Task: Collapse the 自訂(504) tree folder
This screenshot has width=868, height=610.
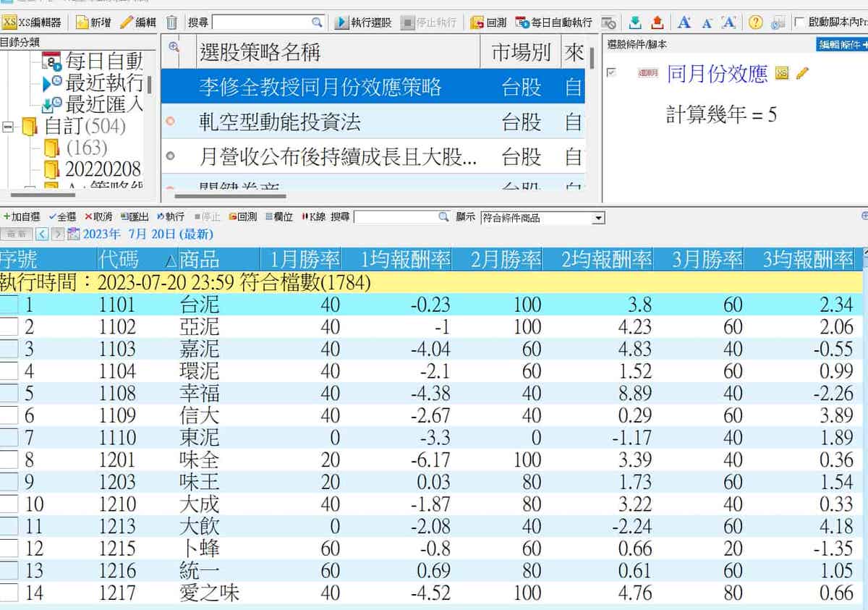Action: pos(9,127)
